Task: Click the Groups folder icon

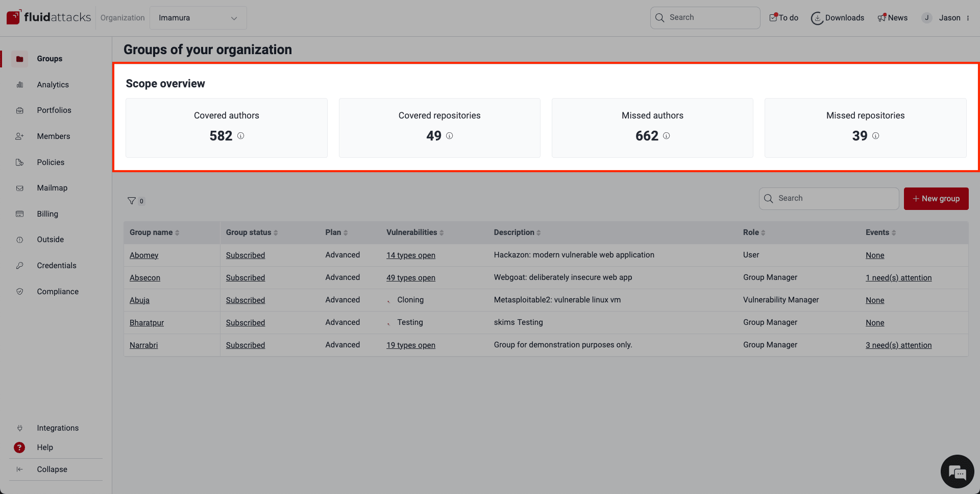Action: [x=20, y=59]
